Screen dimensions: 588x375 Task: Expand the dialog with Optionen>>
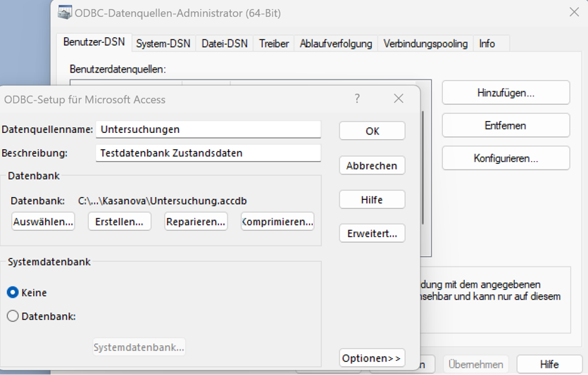click(x=372, y=358)
